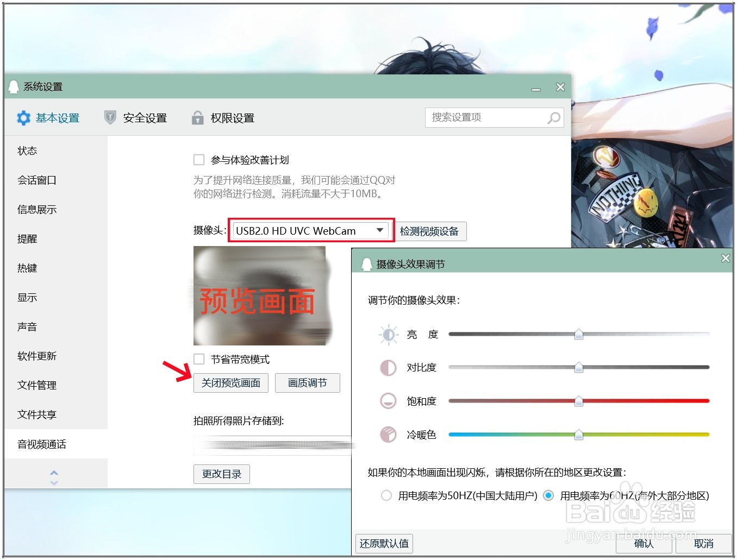This screenshot has height=560, width=737.
Task: Click the 画质调节 button
Action: 308,383
